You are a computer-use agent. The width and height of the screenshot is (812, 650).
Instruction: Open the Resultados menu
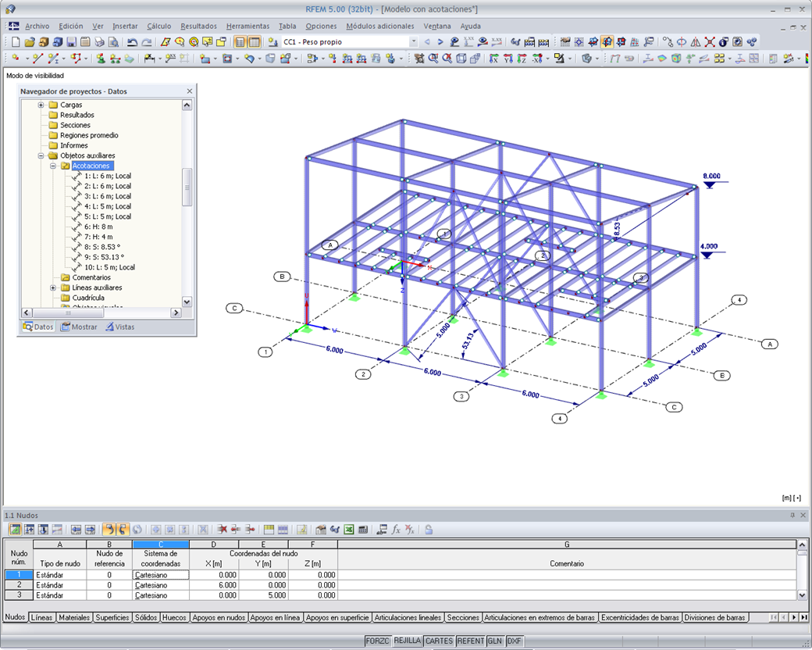pyautogui.click(x=198, y=26)
